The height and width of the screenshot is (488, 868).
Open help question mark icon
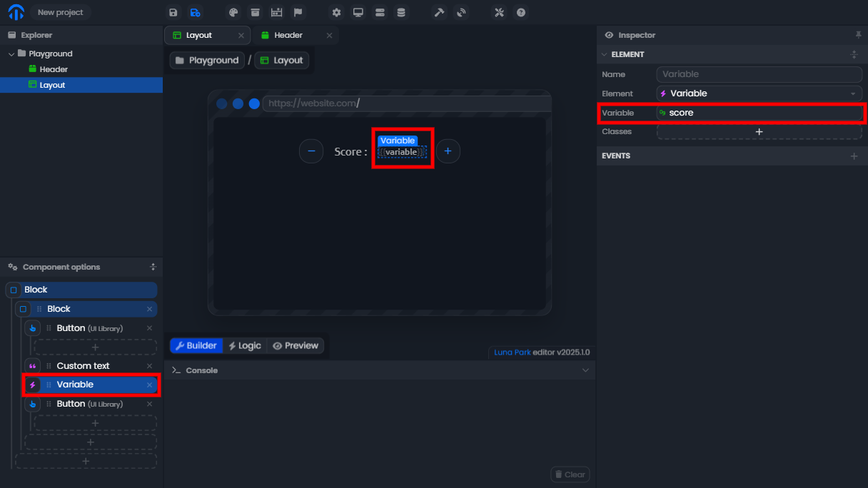521,13
